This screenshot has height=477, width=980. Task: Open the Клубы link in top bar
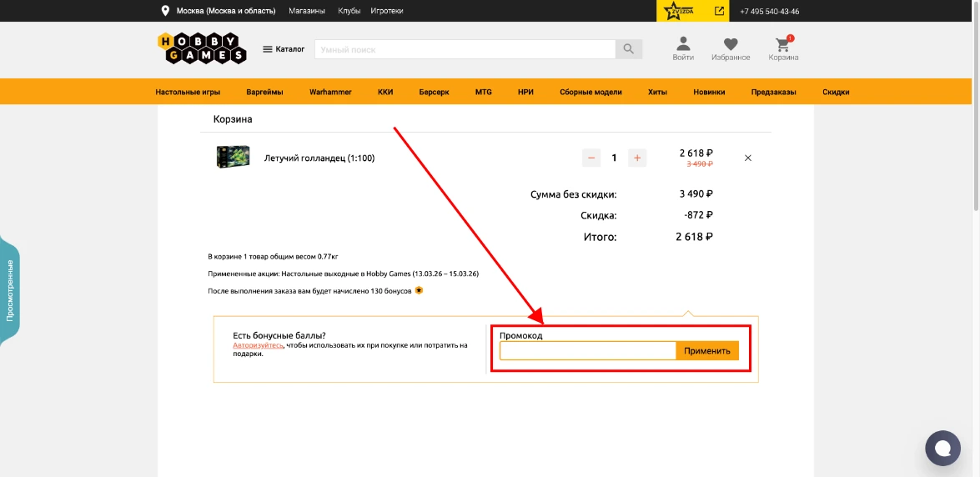(x=348, y=11)
